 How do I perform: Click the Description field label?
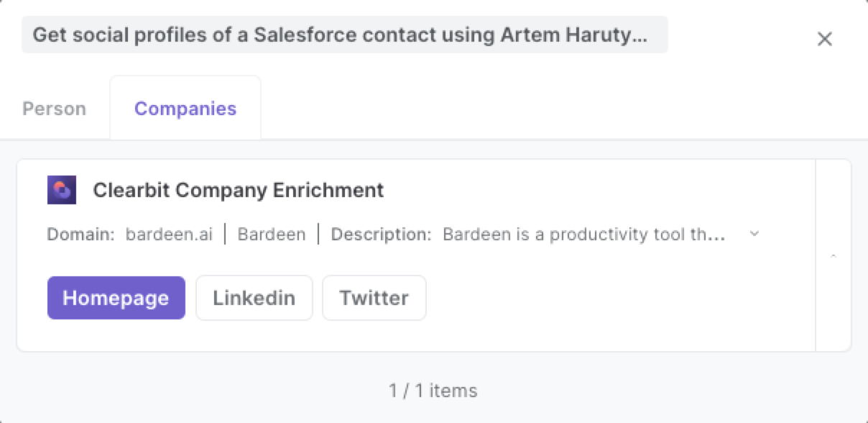tap(382, 235)
